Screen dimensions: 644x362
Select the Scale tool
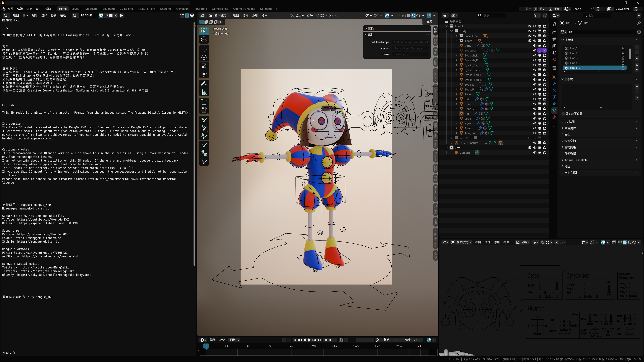(204, 66)
